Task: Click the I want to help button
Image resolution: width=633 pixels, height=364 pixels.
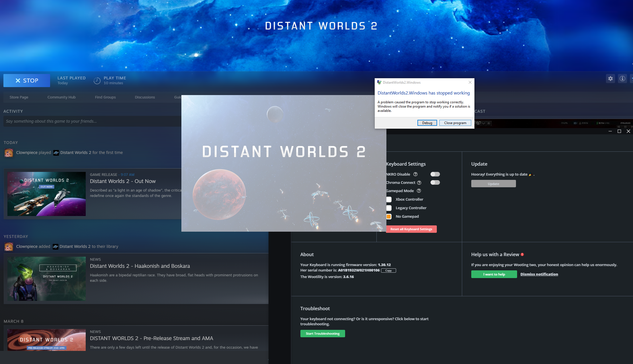Action: pyautogui.click(x=494, y=274)
